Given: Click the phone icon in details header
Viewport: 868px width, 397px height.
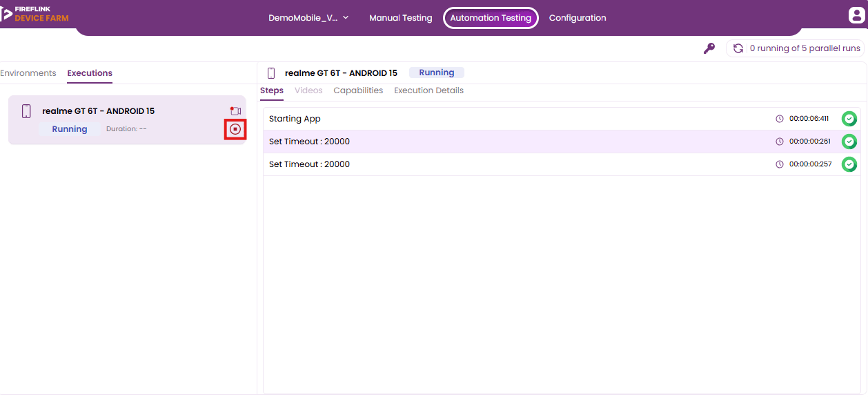Looking at the screenshot, I should pos(271,73).
